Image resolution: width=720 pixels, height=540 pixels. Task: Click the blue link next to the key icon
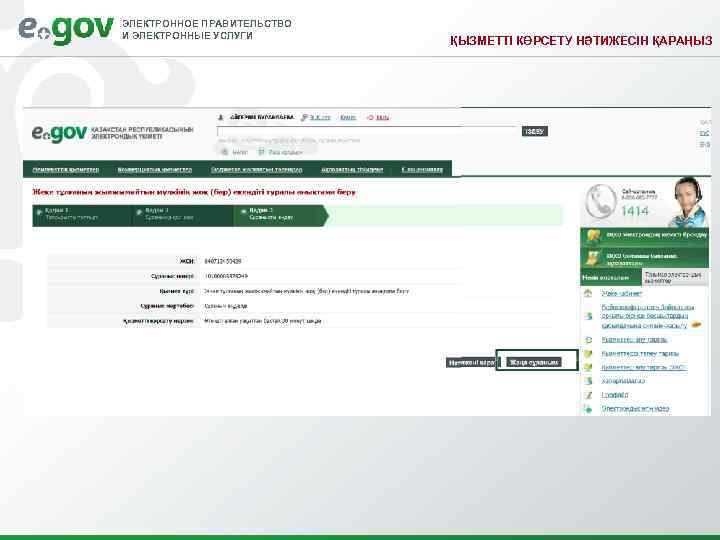click(320, 118)
